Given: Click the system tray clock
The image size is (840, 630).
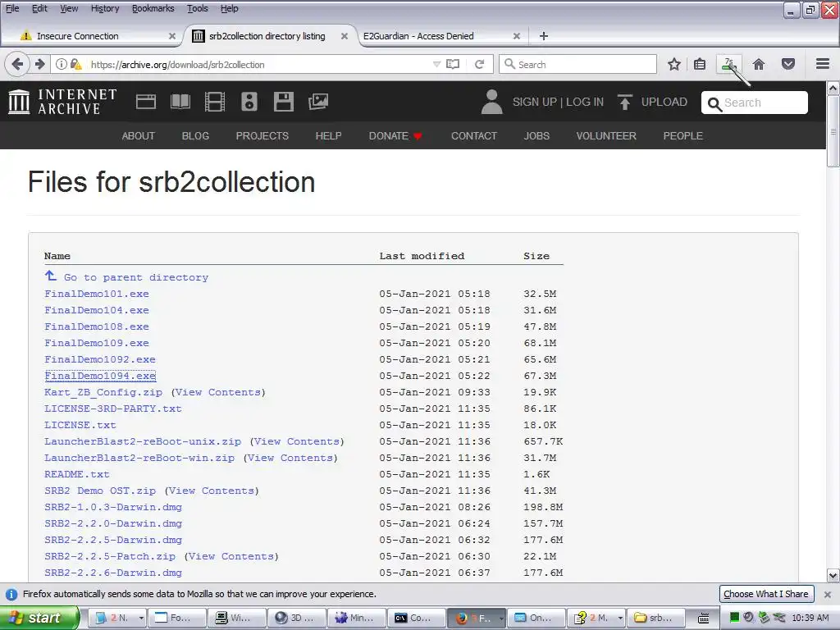Looking at the screenshot, I should pyautogui.click(x=810, y=619).
